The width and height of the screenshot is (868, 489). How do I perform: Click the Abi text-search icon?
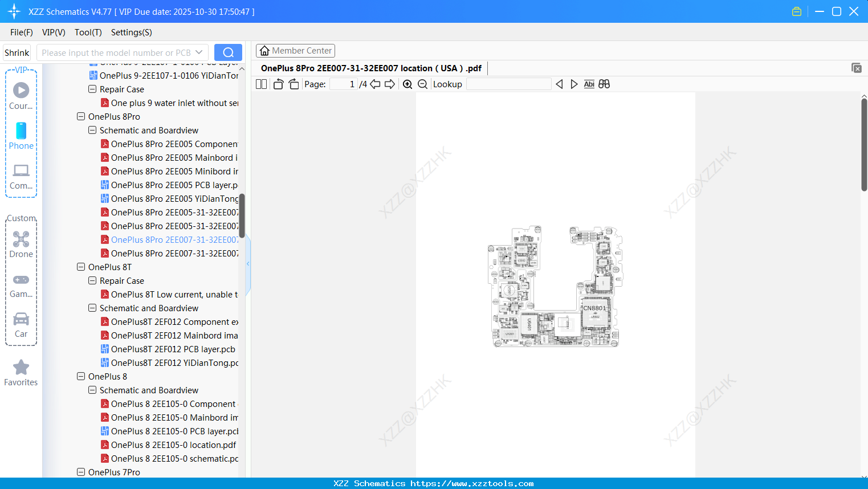pyautogui.click(x=589, y=84)
